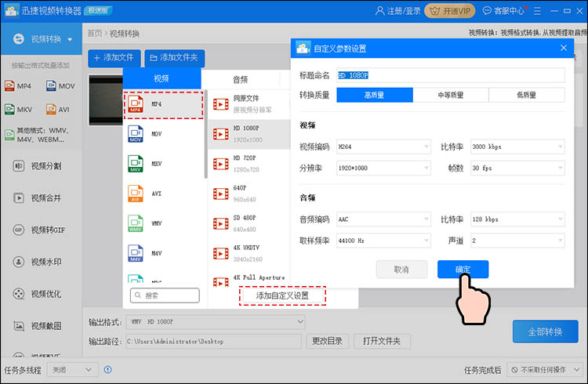Expand 视频转换 sidebar dropdown

click(70, 39)
